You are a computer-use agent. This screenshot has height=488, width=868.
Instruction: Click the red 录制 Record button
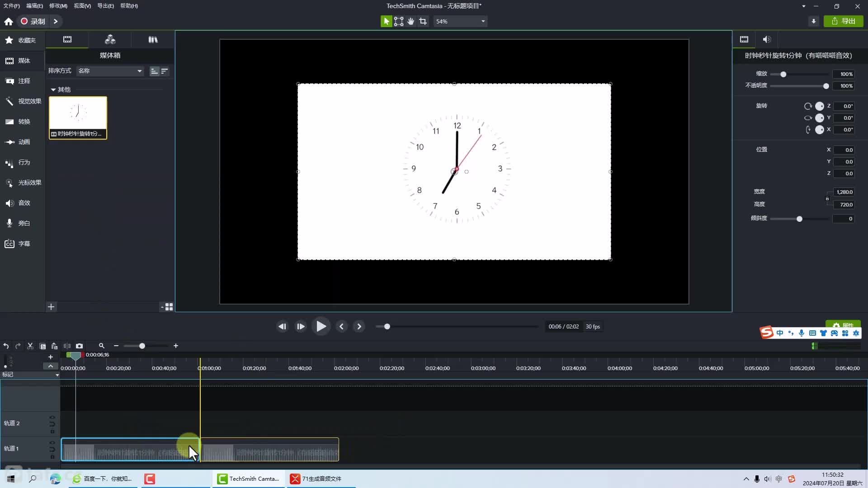[33, 21]
